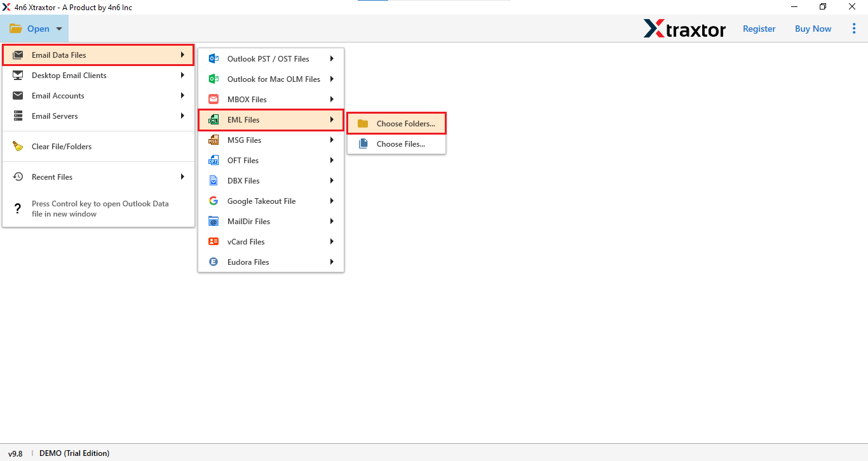Select the Outlook PST / OST Files icon
Image resolution: width=868 pixels, height=461 pixels.
tap(214, 58)
